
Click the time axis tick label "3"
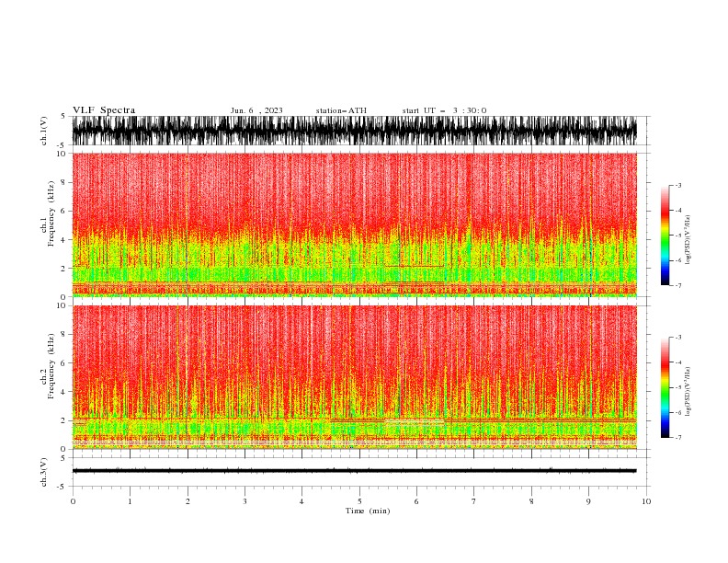pyautogui.click(x=245, y=501)
